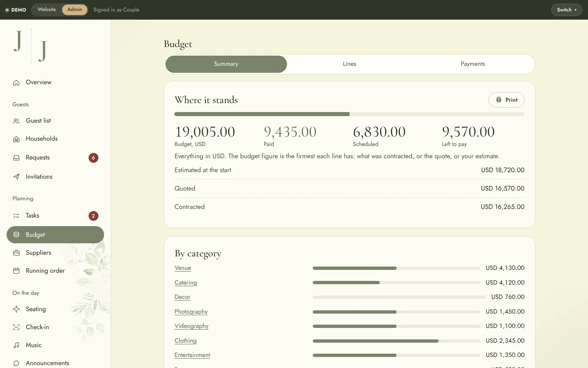Click the Overview home icon
The image size is (588, 368).
point(16,83)
